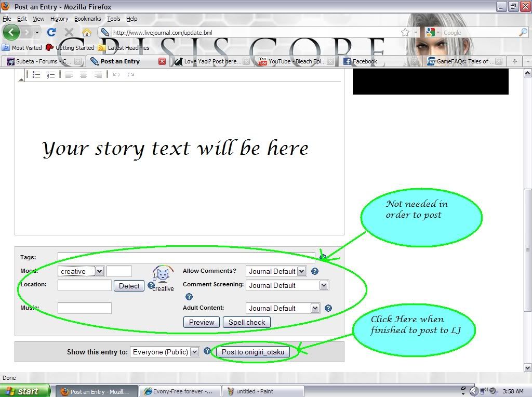Open the list all tabs dropdown
Image resolution: width=532 pixels, height=397 pixels.
[528, 61]
